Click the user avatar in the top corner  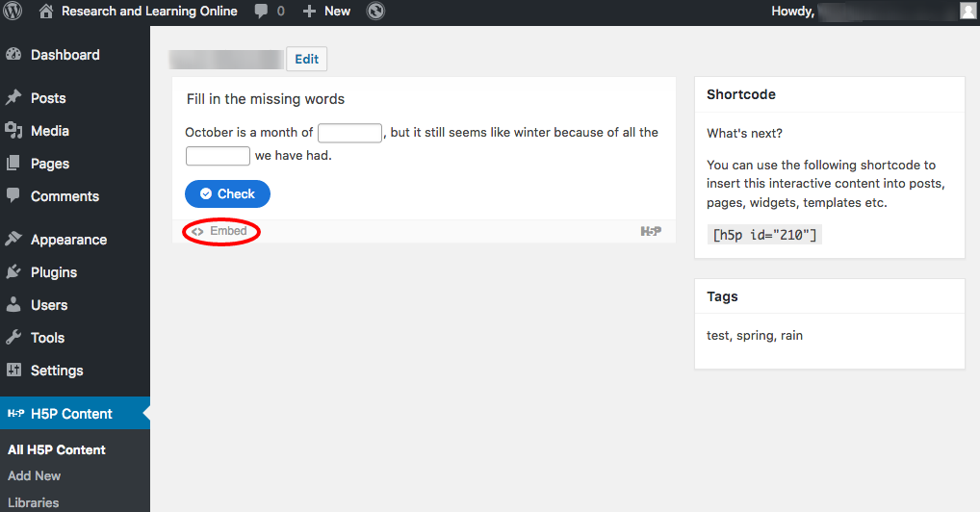coord(967,11)
